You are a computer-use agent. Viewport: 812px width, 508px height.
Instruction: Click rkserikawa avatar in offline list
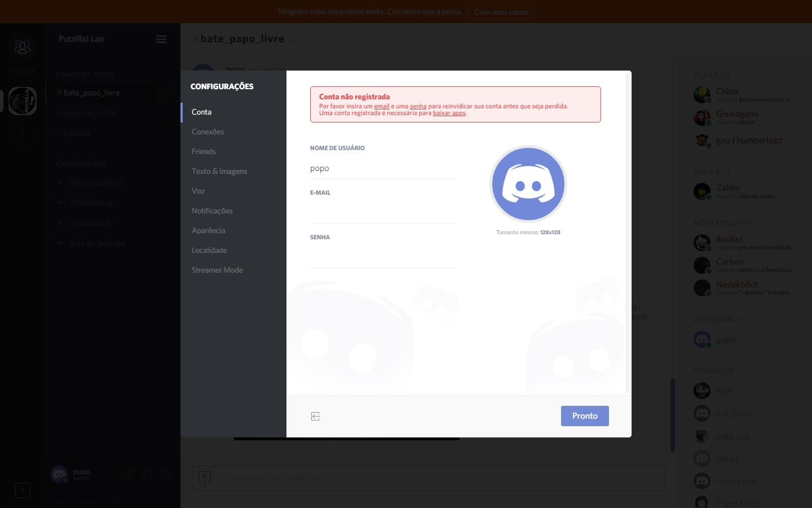(702, 481)
